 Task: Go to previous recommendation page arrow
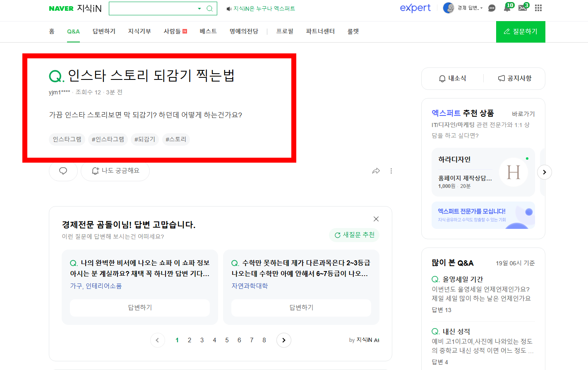(x=157, y=340)
